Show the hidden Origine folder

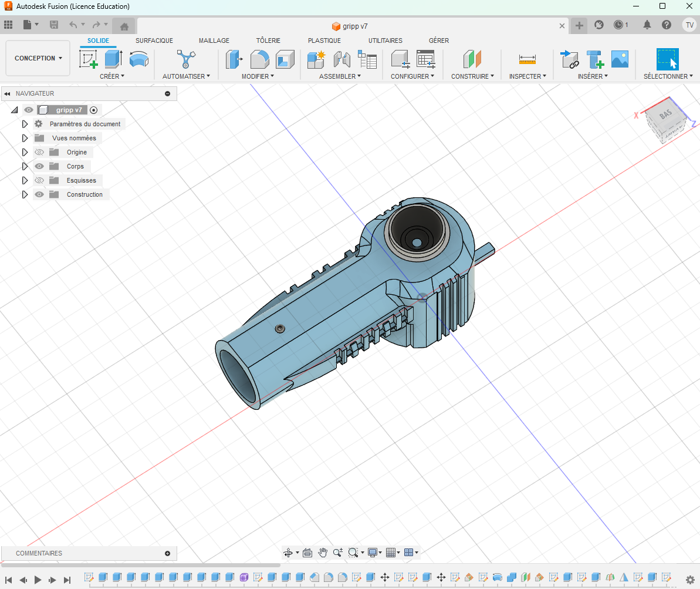click(39, 152)
